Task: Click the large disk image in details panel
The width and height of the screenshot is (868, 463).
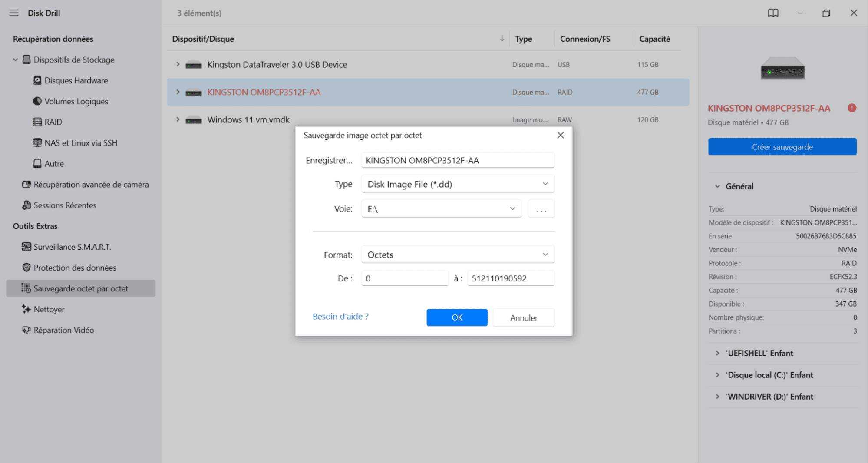Action: [782, 68]
